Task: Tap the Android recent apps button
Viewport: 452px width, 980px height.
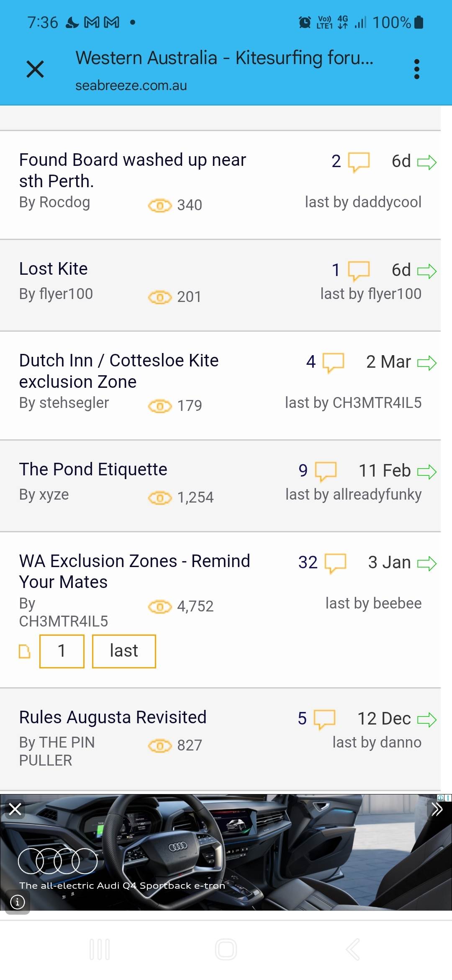Action: pyautogui.click(x=100, y=949)
